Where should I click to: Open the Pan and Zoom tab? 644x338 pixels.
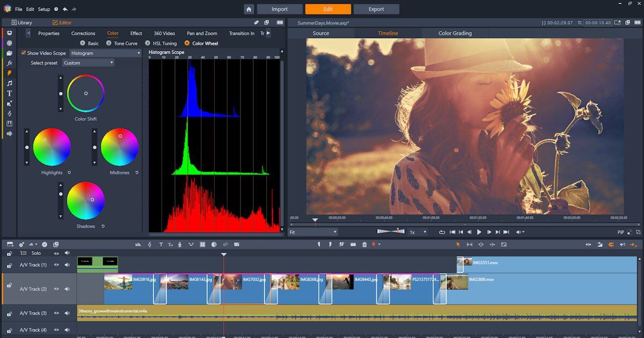[x=202, y=33]
